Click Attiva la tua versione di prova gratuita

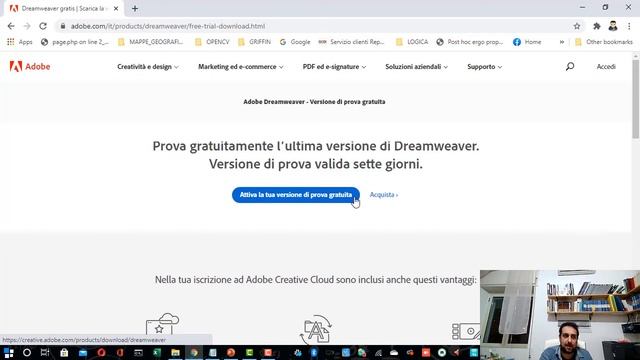point(296,195)
